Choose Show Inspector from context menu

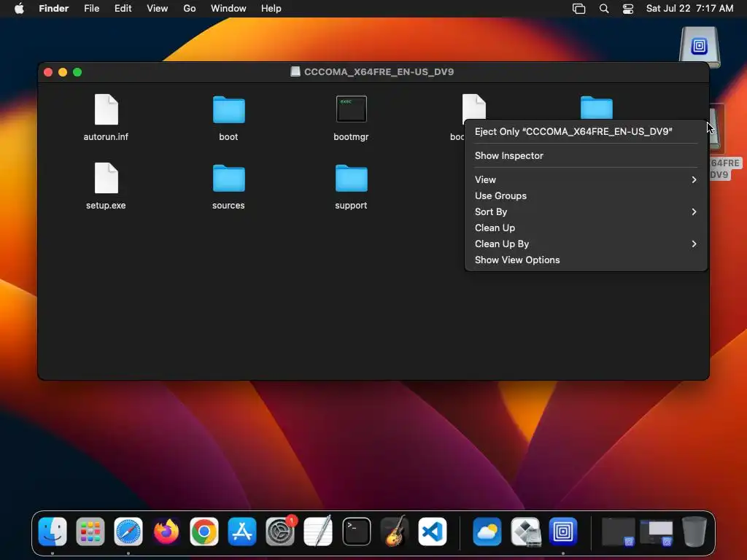pyautogui.click(x=586, y=156)
